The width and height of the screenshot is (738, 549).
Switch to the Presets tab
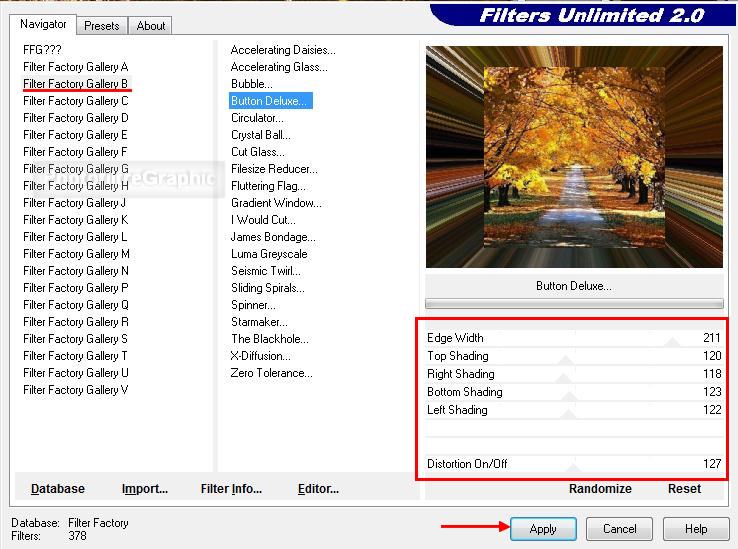pos(102,26)
